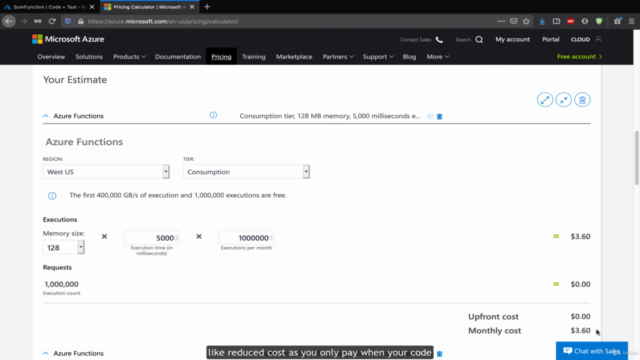Screen dimensions: 640x360
Task: Reload the pricing calculator page
Action: [x=52, y=21]
